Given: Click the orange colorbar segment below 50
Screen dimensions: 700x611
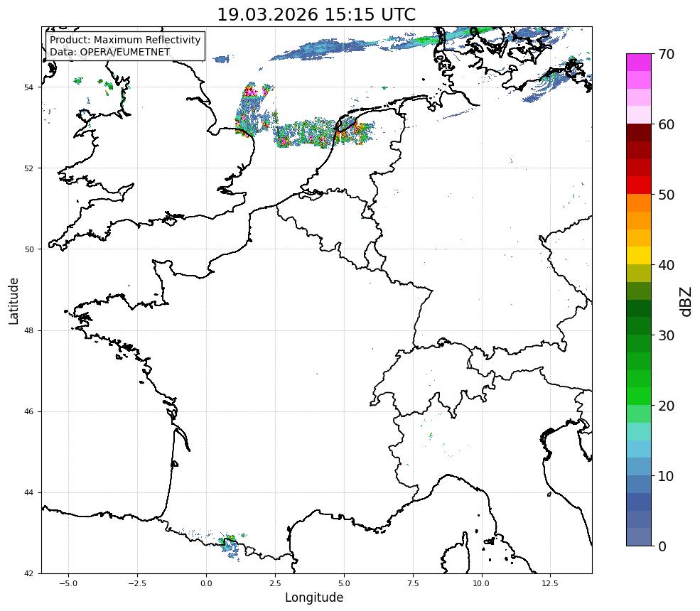Looking at the screenshot, I should click(639, 203).
